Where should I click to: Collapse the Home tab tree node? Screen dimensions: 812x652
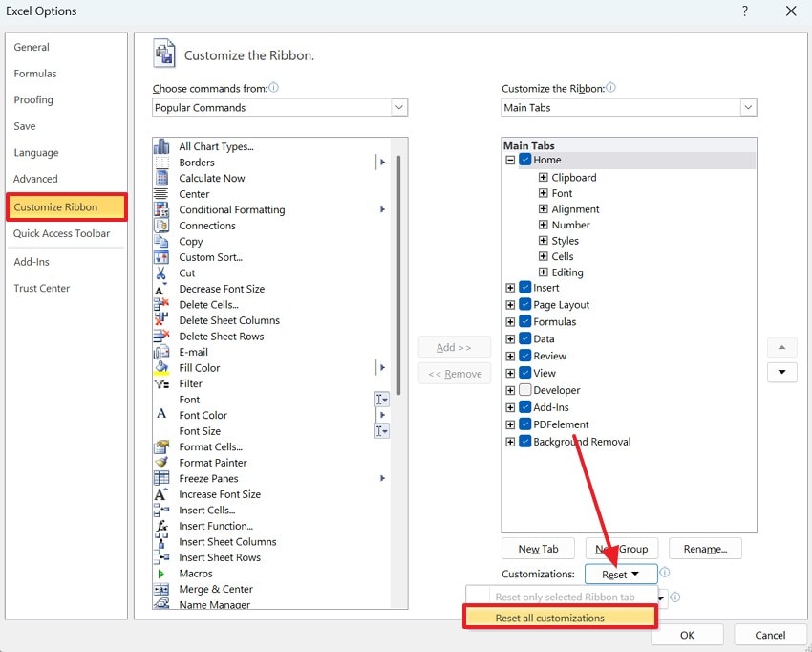[510, 161]
